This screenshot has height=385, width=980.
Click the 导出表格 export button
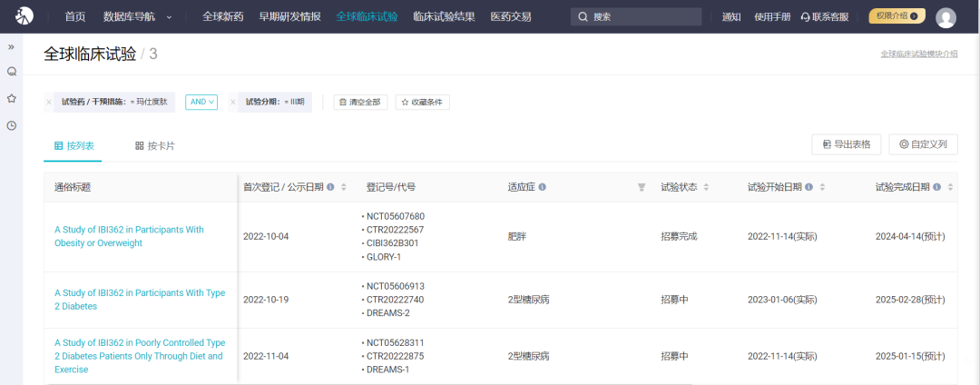(x=846, y=144)
